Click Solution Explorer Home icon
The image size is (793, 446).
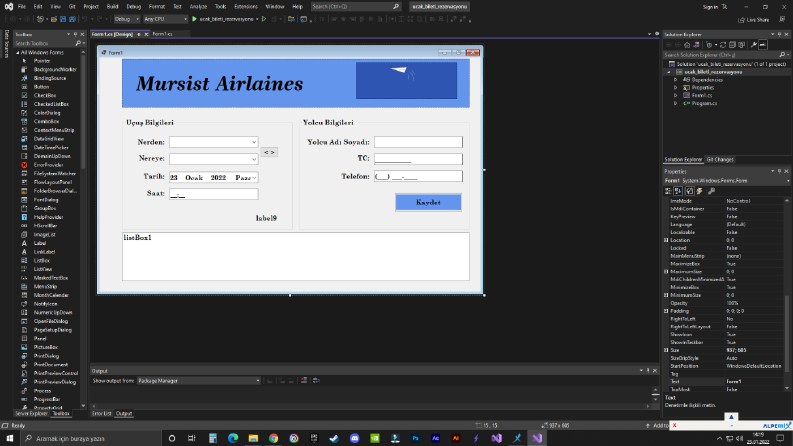coord(687,45)
